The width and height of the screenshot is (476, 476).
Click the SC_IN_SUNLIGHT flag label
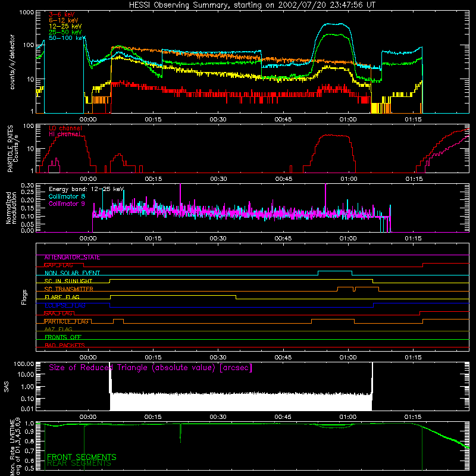68,281
